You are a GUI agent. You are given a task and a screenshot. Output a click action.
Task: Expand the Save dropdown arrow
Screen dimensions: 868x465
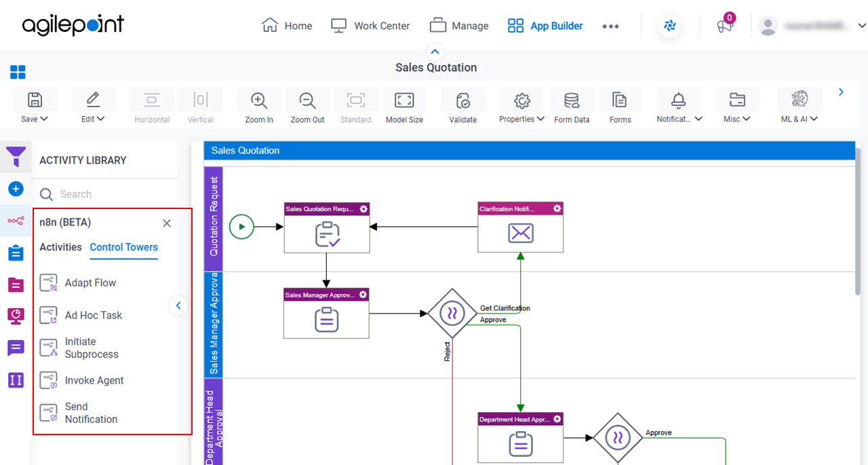pyautogui.click(x=44, y=119)
